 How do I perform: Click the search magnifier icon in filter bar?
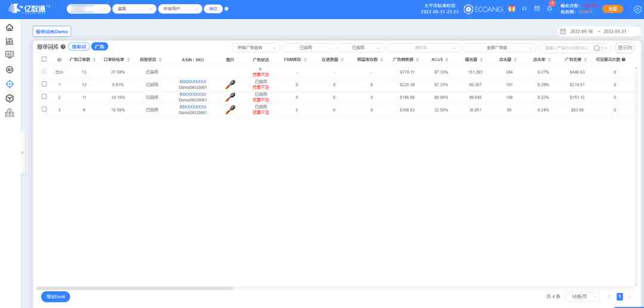tap(596, 48)
